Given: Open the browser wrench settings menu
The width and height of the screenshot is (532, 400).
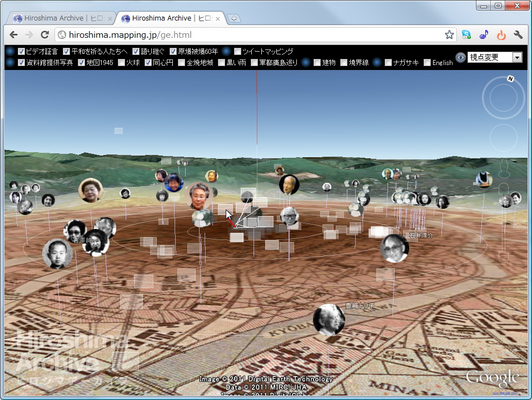Looking at the screenshot, I should click(518, 34).
